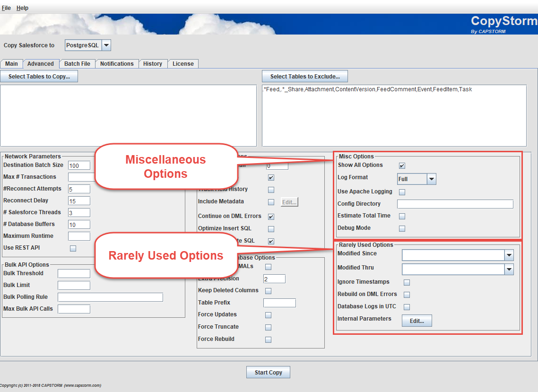
Task: Enable Database Logs in UTC checkbox
Action: tap(407, 307)
